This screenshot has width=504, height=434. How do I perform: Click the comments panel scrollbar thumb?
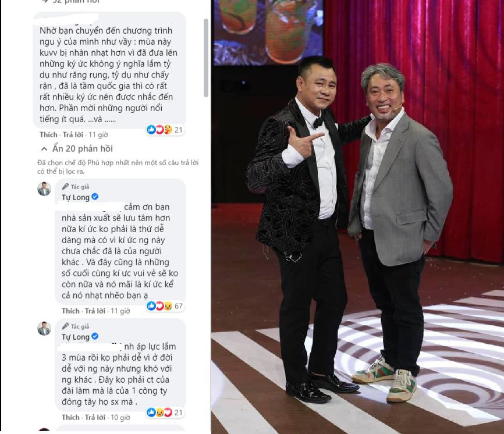tap(206, 58)
